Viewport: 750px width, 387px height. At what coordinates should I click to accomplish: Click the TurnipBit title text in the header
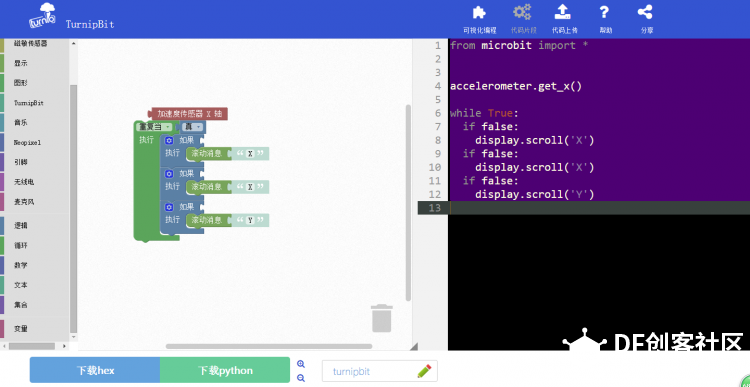tap(90, 24)
